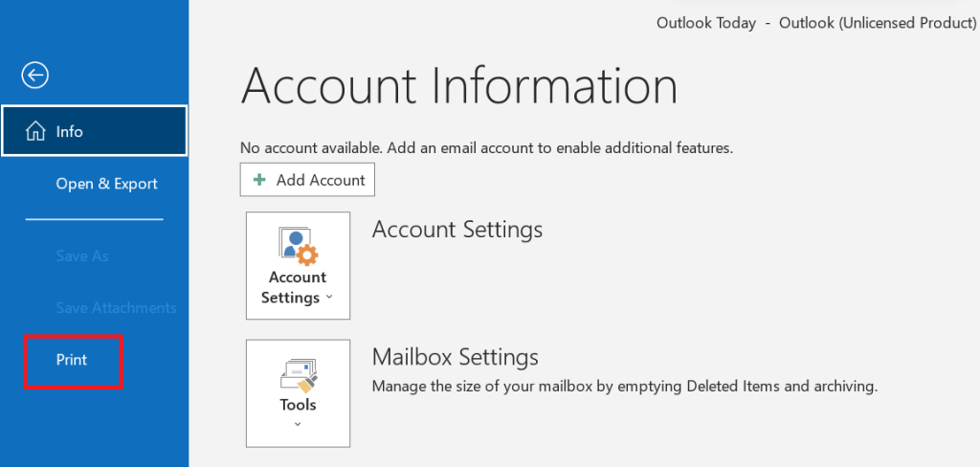Open the Open & Export page

[106, 184]
